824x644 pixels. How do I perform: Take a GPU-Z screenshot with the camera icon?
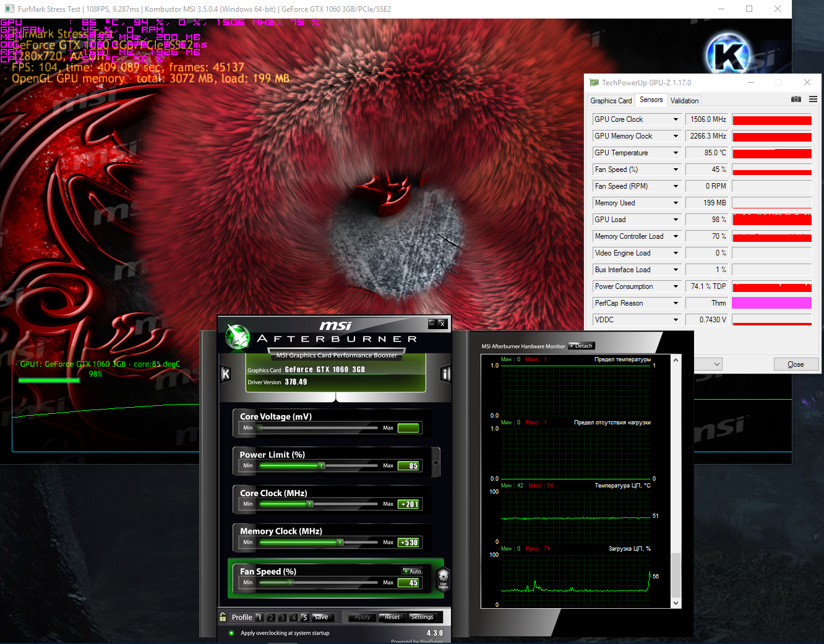pos(796,99)
